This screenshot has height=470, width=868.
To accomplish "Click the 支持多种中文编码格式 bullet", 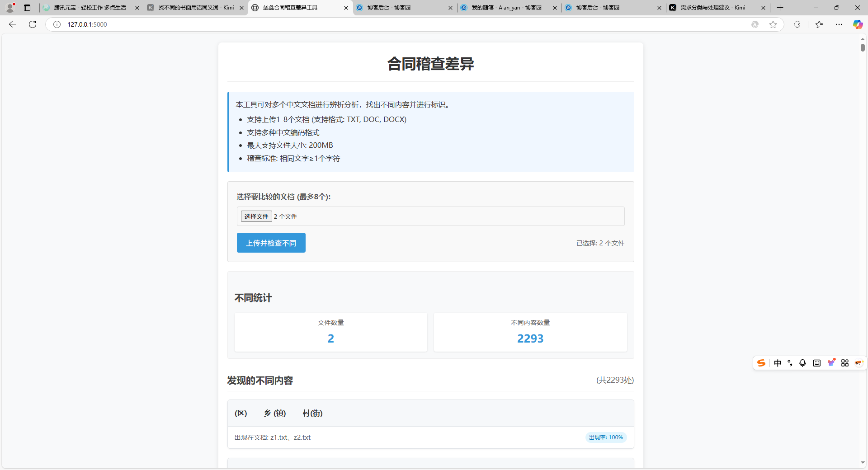I will click(x=283, y=132).
